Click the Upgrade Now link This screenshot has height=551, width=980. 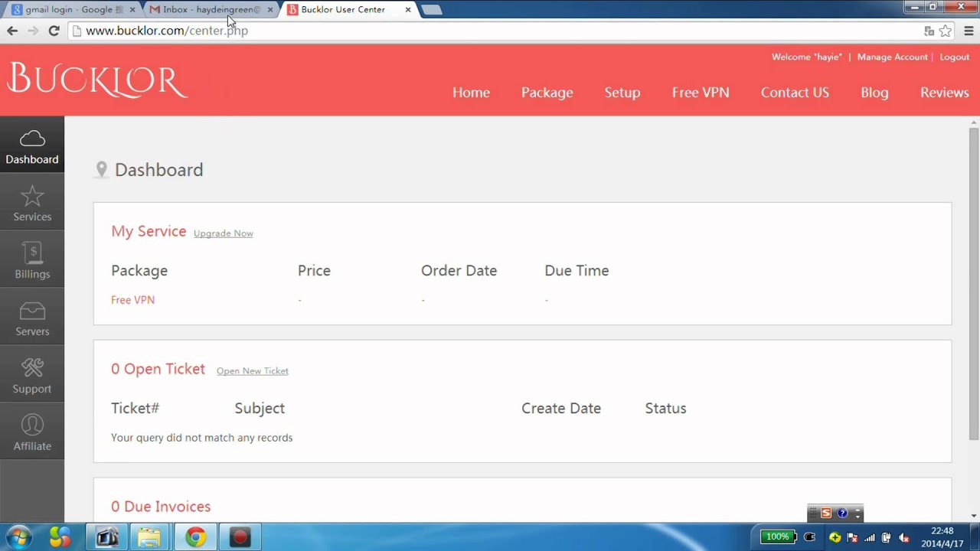pyautogui.click(x=223, y=233)
